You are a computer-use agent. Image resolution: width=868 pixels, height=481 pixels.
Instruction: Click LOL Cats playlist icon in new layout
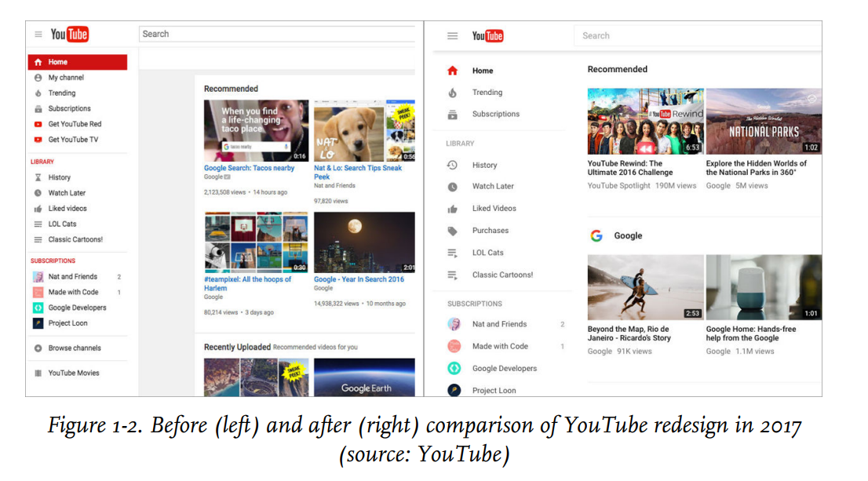click(x=452, y=253)
